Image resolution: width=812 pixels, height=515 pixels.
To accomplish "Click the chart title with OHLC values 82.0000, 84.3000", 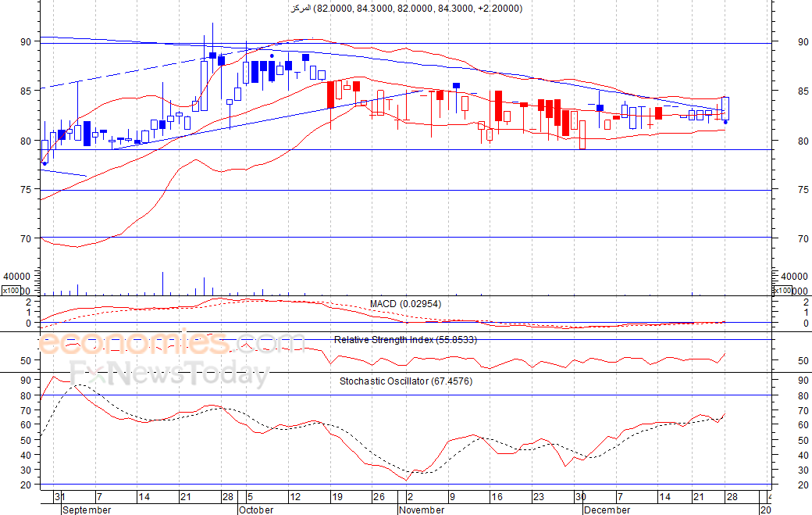I will (407, 9).
